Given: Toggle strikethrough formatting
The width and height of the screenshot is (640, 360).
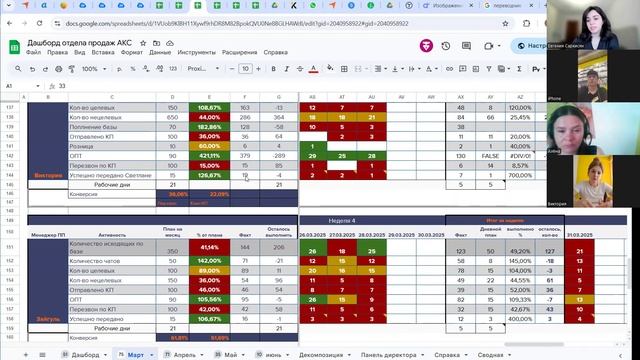Looking at the screenshot, I should 300,69.
